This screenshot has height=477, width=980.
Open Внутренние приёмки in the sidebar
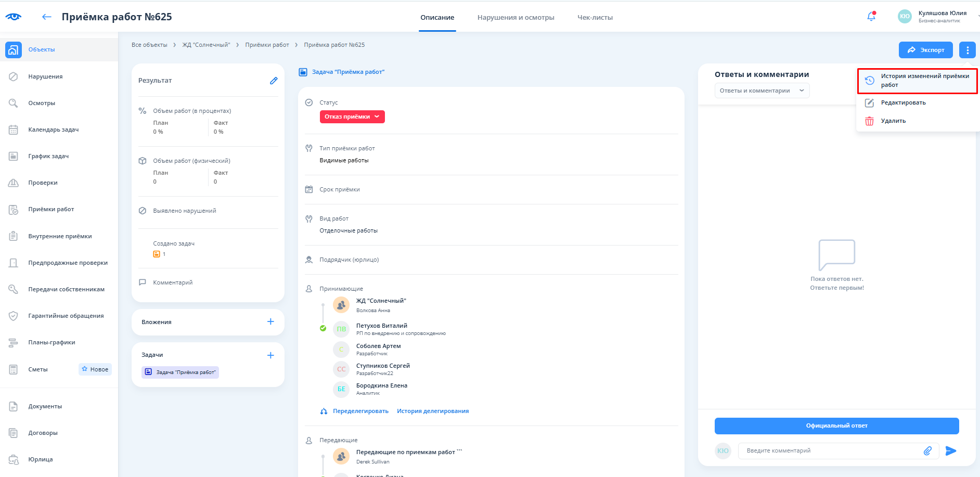[59, 236]
